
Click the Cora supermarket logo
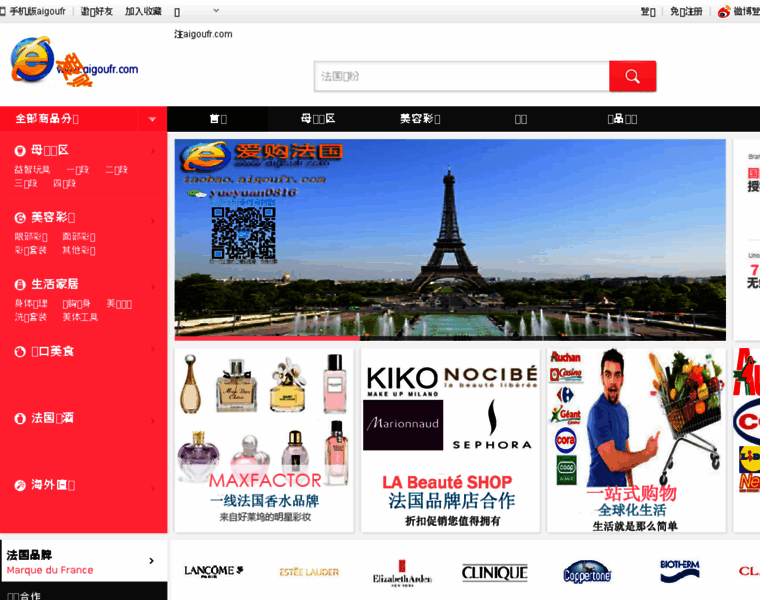pos(566,441)
